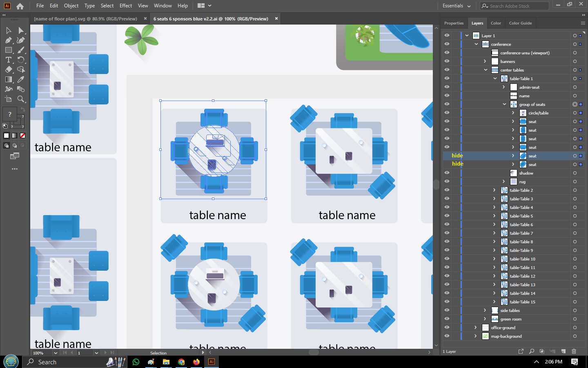This screenshot has width=588, height=368.
Task: Click the Delete Layer trash icon
Action: (x=574, y=351)
